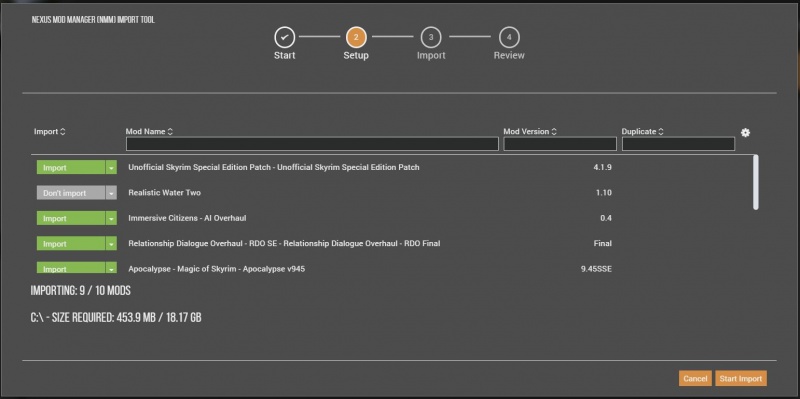Viewport: 800px width, 399px height.
Task: Select the Review step 4 circle
Action: (x=509, y=37)
